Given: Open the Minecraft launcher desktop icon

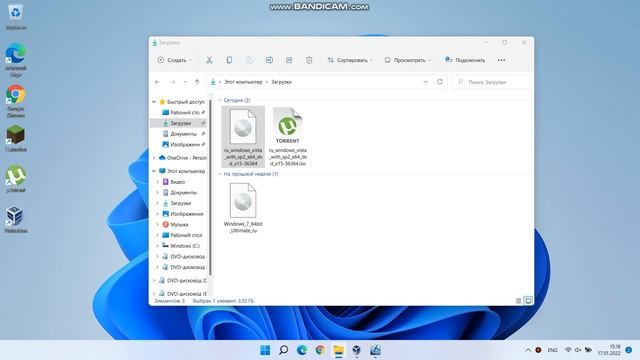Looking at the screenshot, I should point(16,139).
